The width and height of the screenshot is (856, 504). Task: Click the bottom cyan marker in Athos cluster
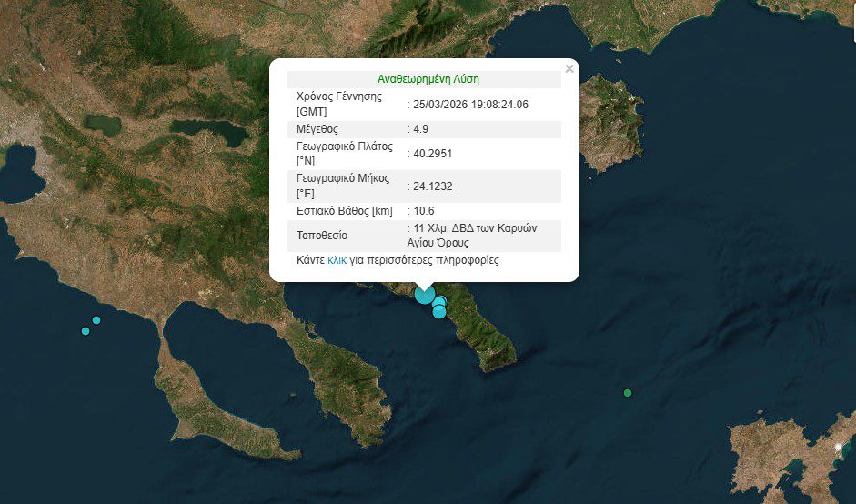[439, 312]
